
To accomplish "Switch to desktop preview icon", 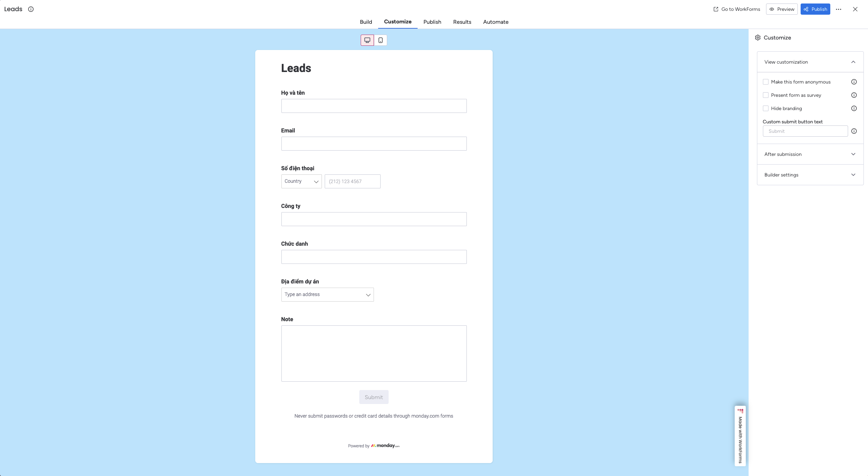I will tap(367, 40).
